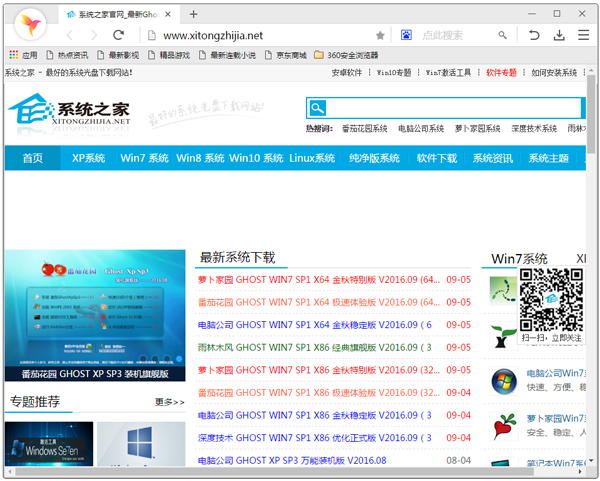The height and width of the screenshot is (481, 600).
Task: Click hot keyword 电脑公司系统
Action: coord(421,129)
